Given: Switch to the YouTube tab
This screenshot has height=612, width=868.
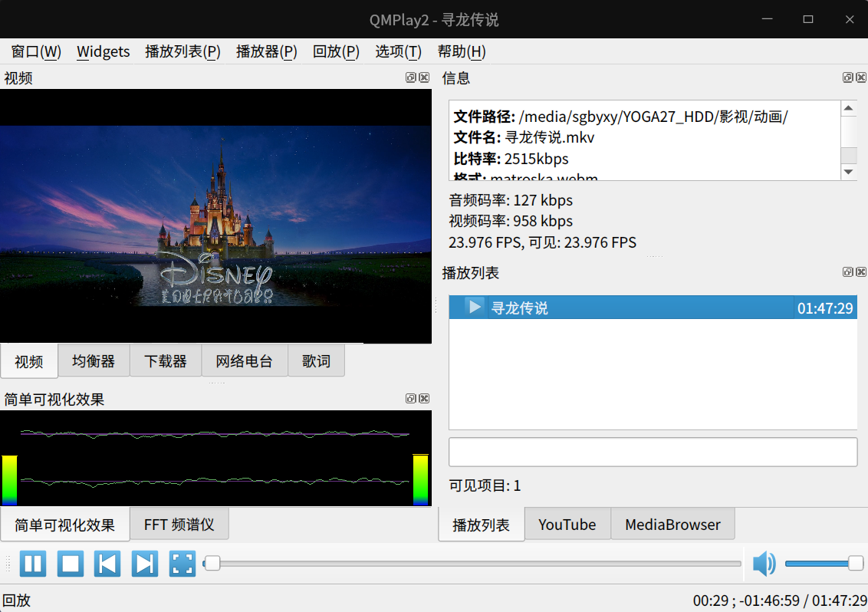Looking at the screenshot, I should 567,525.
